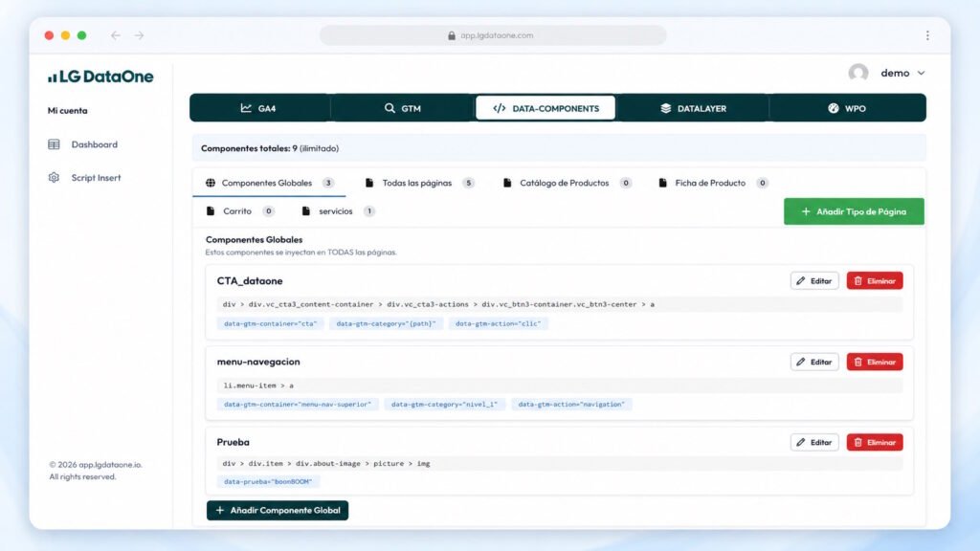Click the data-gtm-container="menu-nav-superior" tag
980x551 pixels.
pyautogui.click(x=298, y=405)
